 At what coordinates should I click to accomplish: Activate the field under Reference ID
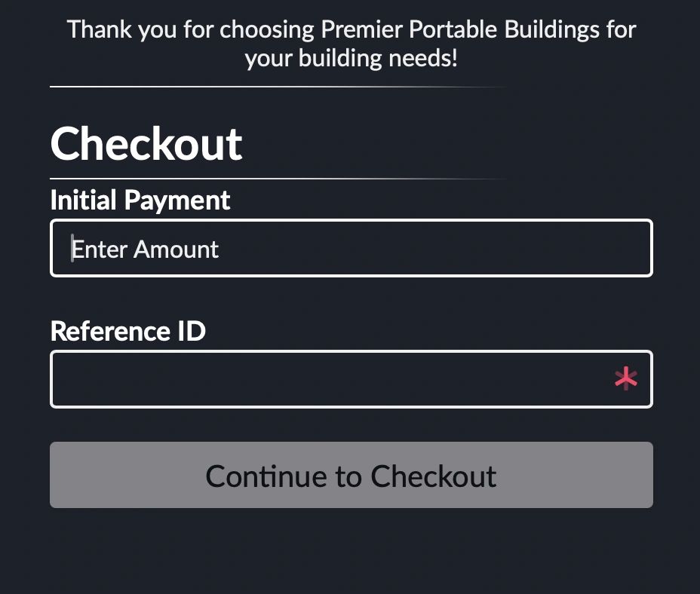point(332,379)
